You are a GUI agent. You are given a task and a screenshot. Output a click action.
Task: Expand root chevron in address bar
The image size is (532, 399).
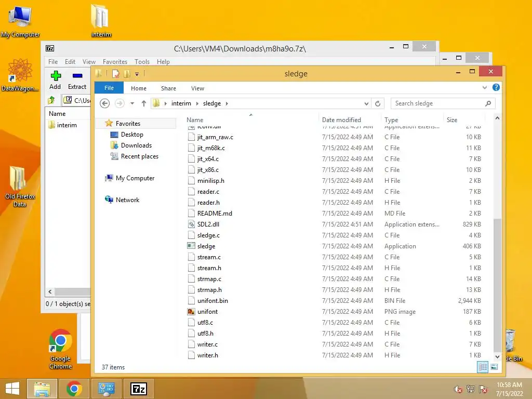(166, 103)
